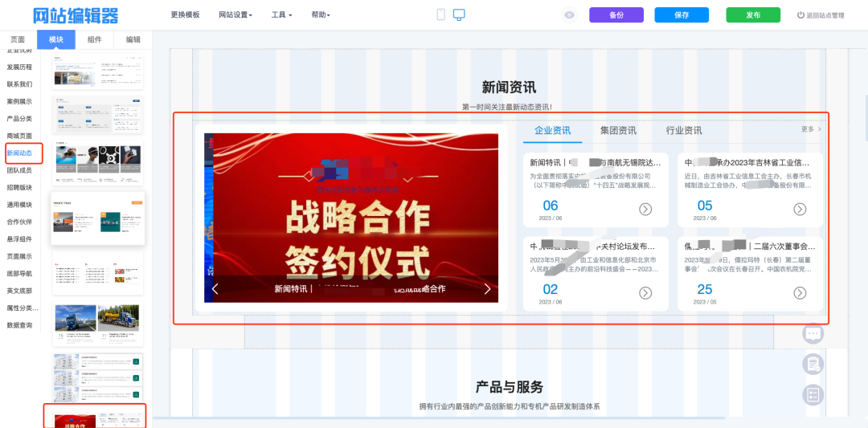Open the 网站设置 dropdown menu

[x=235, y=15]
